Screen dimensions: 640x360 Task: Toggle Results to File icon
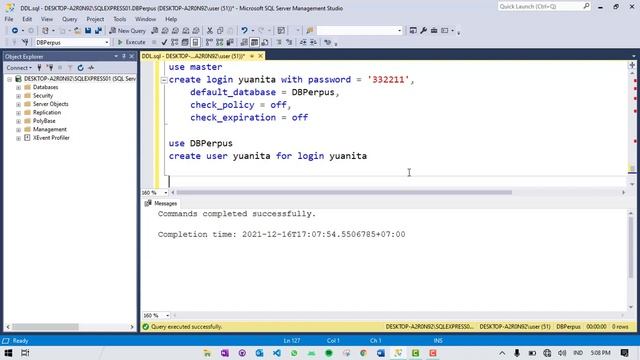[265, 42]
